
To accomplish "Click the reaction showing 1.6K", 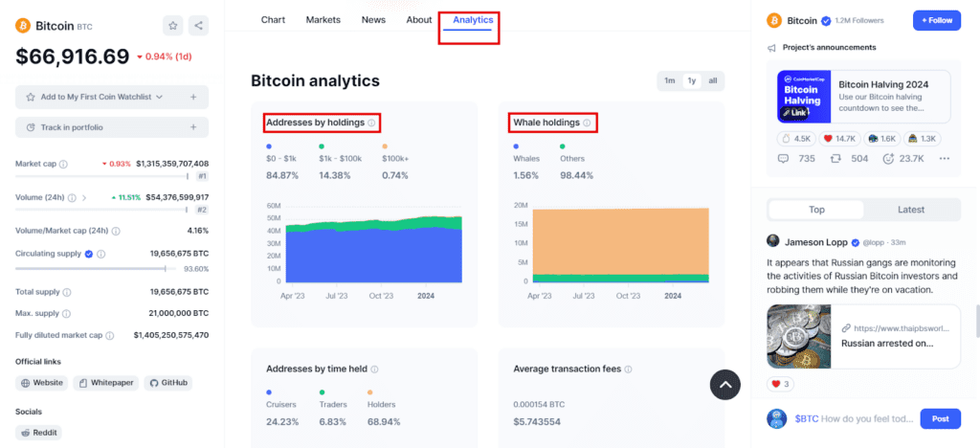I will pyautogui.click(x=881, y=139).
